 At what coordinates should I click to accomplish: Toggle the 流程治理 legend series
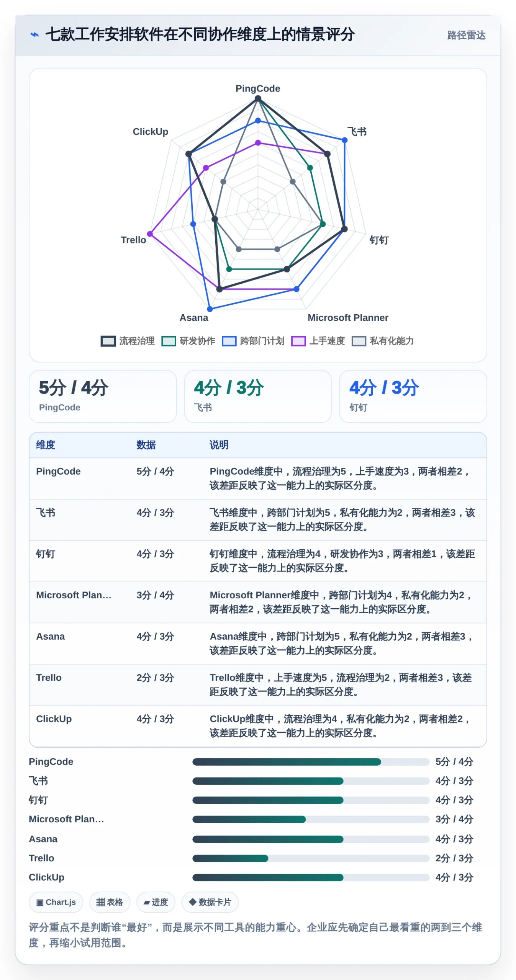click(x=128, y=341)
